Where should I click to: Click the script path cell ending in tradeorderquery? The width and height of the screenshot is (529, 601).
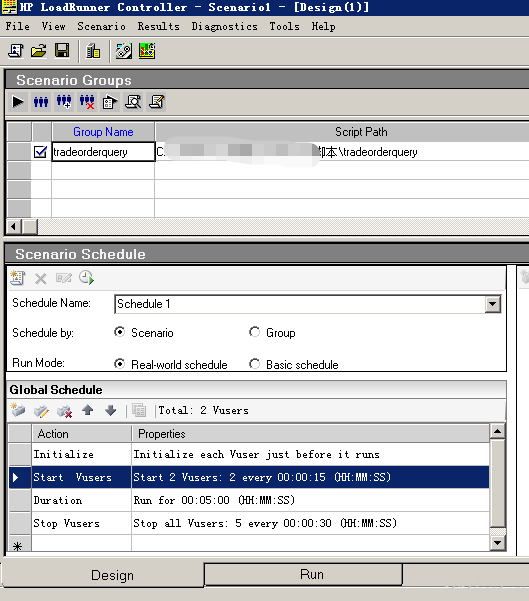point(342,152)
